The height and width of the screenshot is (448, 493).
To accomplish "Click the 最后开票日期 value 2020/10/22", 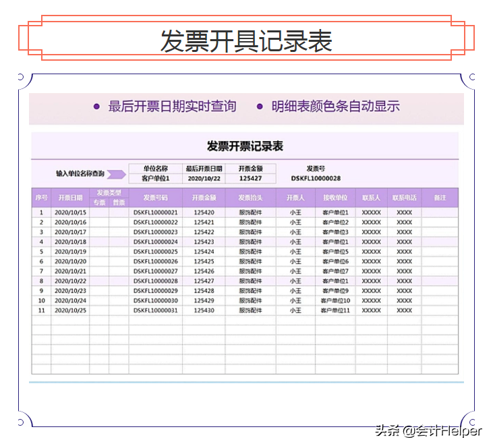I will coord(204,178).
